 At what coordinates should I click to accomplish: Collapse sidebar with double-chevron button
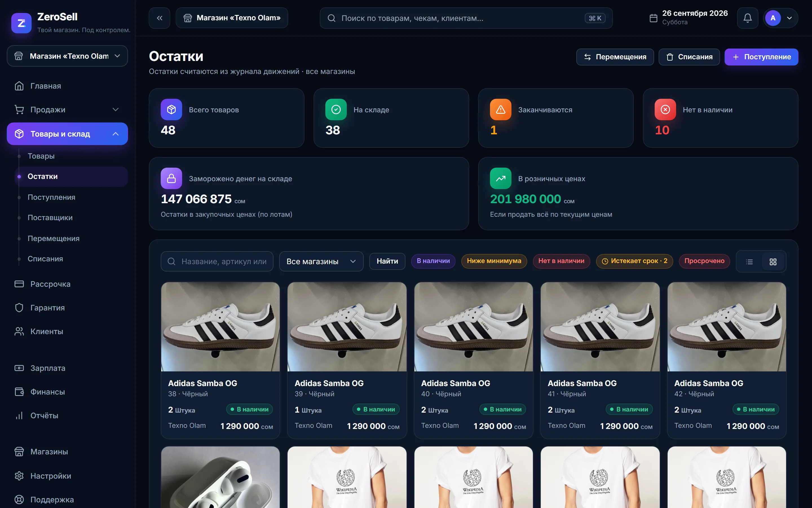pyautogui.click(x=159, y=18)
